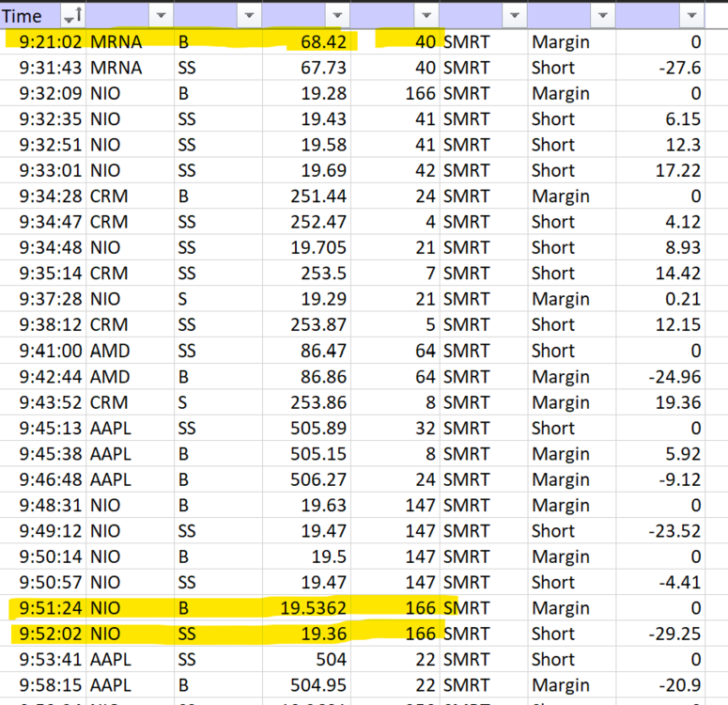Viewport: 728px width, 705px height.
Task: Click price cell 505.15
Action: (x=306, y=454)
